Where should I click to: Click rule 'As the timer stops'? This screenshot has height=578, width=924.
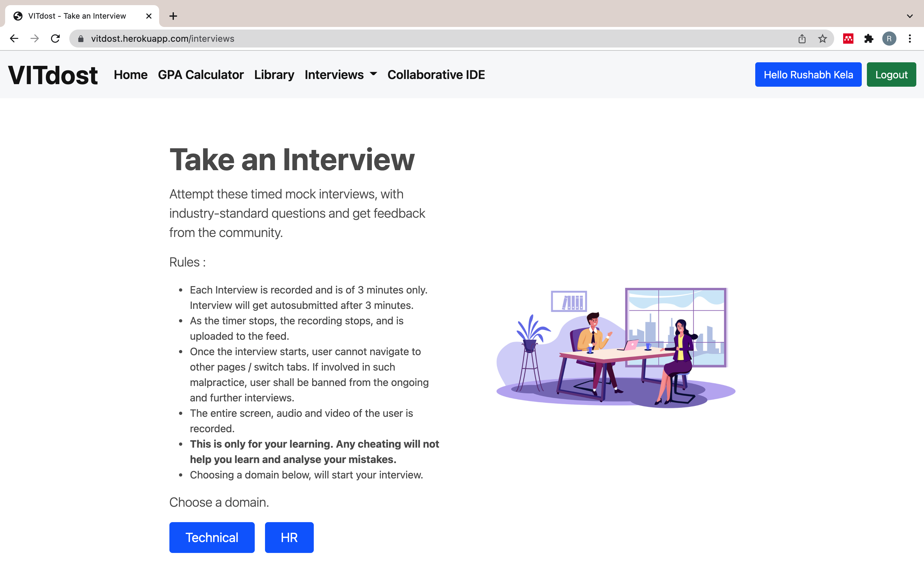click(297, 328)
